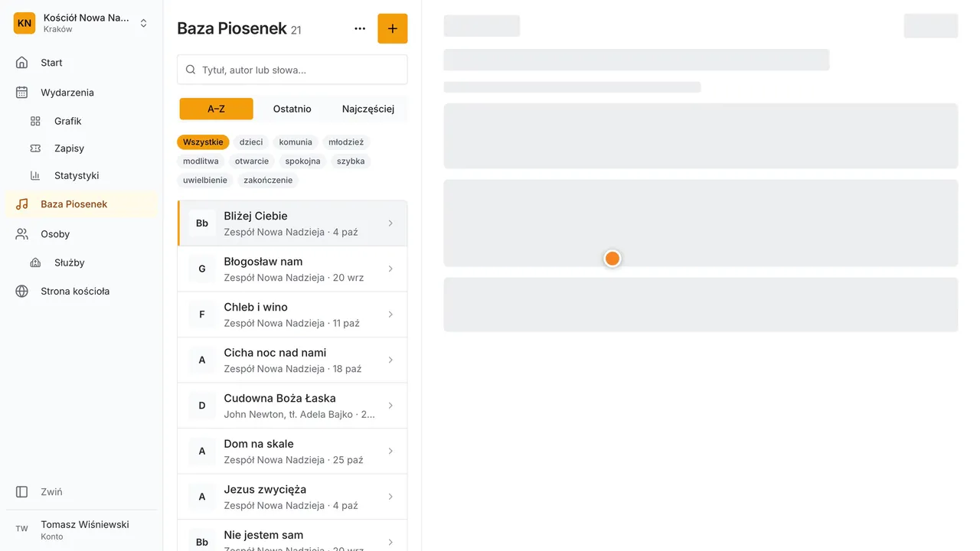Toggle the modlitwa tag filter
980x551 pixels.
[x=201, y=161]
